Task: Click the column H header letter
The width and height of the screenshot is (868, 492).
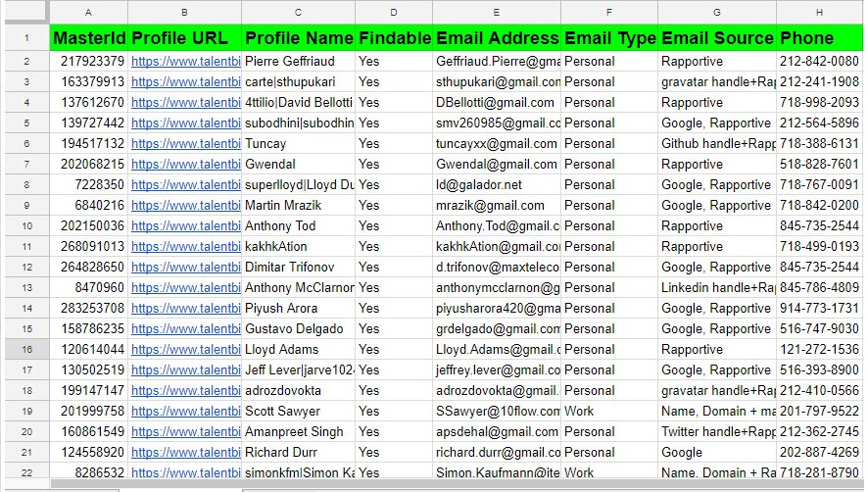Action: tap(819, 12)
